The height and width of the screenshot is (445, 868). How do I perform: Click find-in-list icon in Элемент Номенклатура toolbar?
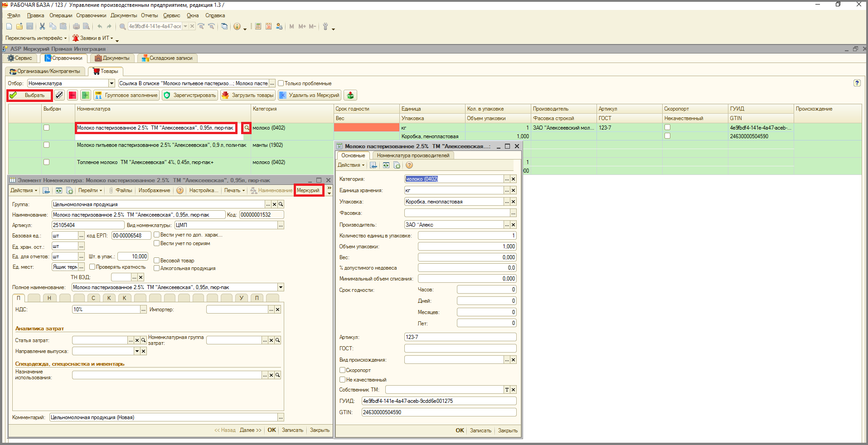tap(46, 190)
